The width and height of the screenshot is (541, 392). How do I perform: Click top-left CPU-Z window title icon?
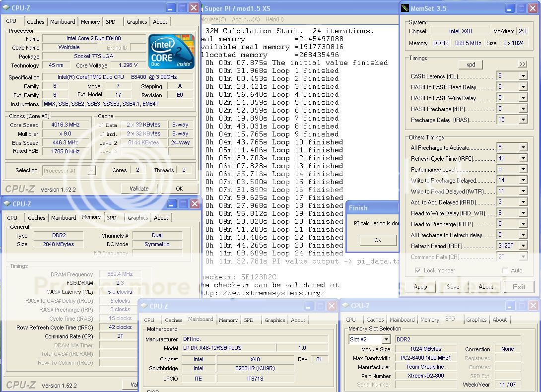pyautogui.click(x=6, y=7)
